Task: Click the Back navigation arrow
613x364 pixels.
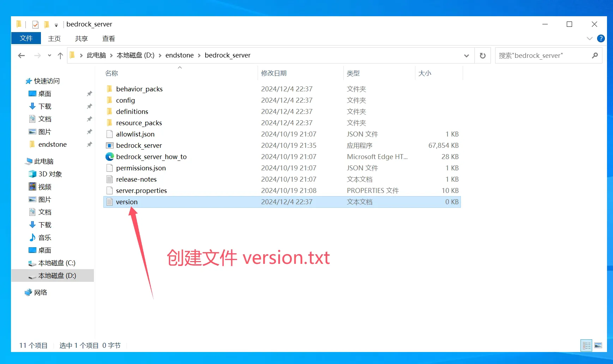Action: [x=22, y=55]
